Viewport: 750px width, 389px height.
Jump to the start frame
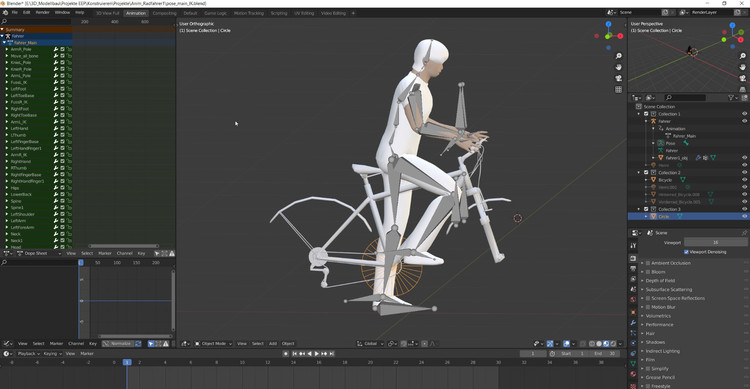click(x=295, y=354)
